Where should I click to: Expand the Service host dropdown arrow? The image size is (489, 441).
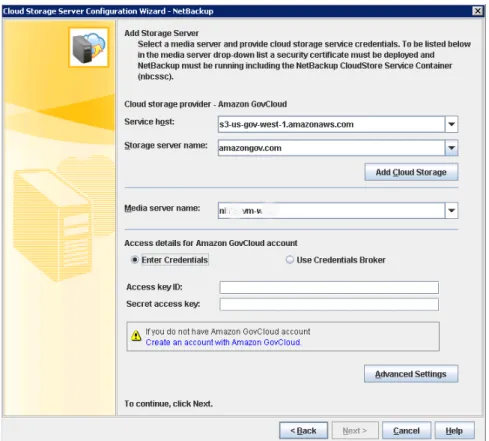[451, 124]
